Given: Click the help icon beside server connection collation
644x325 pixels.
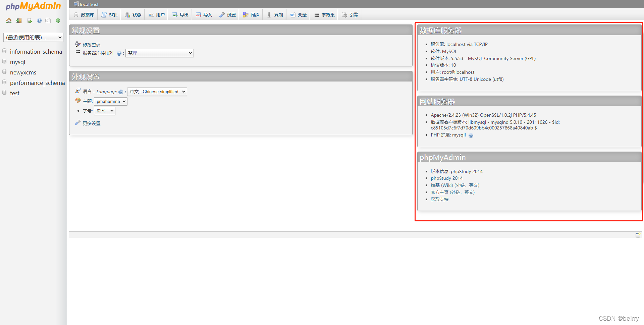Looking at the screenshot, I should pyautogui.click(x=119, y=53).
